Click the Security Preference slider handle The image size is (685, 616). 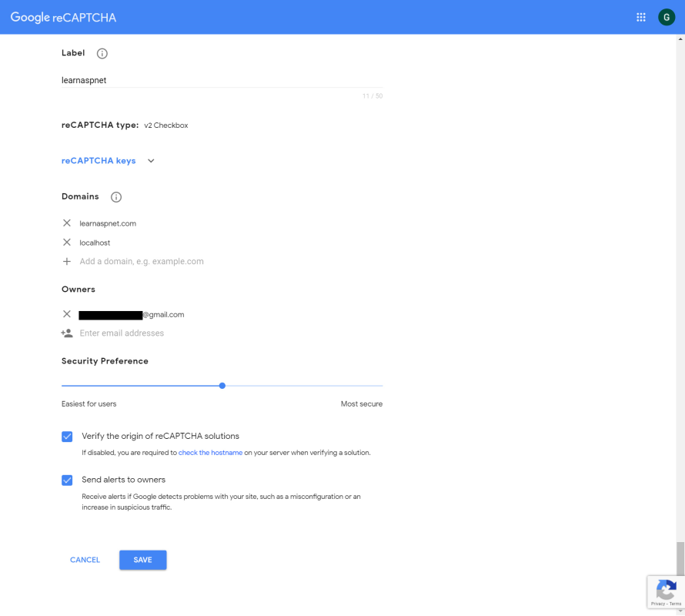(222, 386)
